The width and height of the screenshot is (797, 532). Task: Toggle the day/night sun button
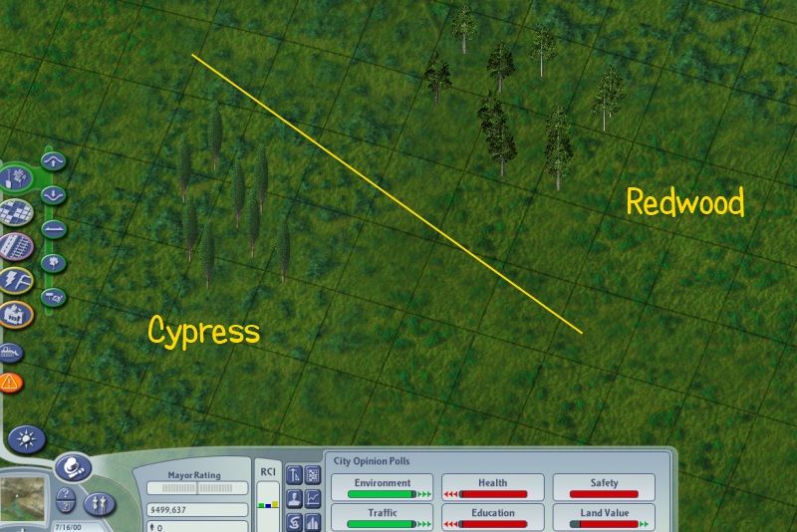pos(27,439)
